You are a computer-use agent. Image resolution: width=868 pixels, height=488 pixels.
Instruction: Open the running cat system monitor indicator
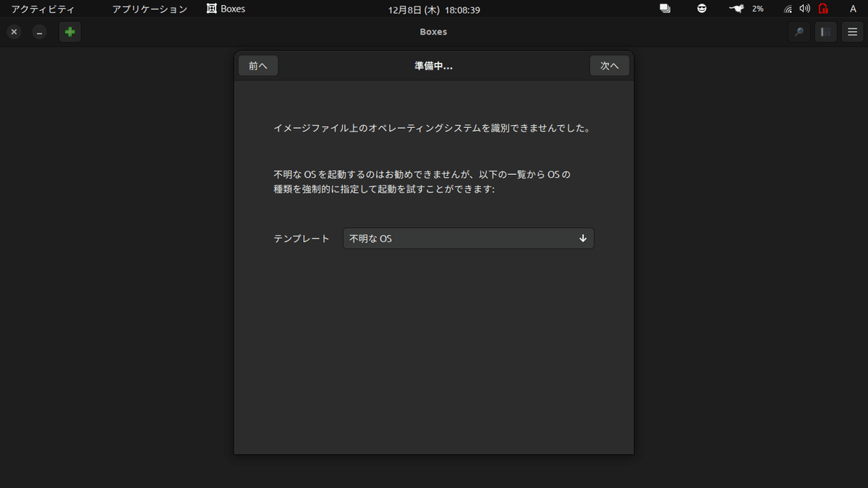point(735,9)
